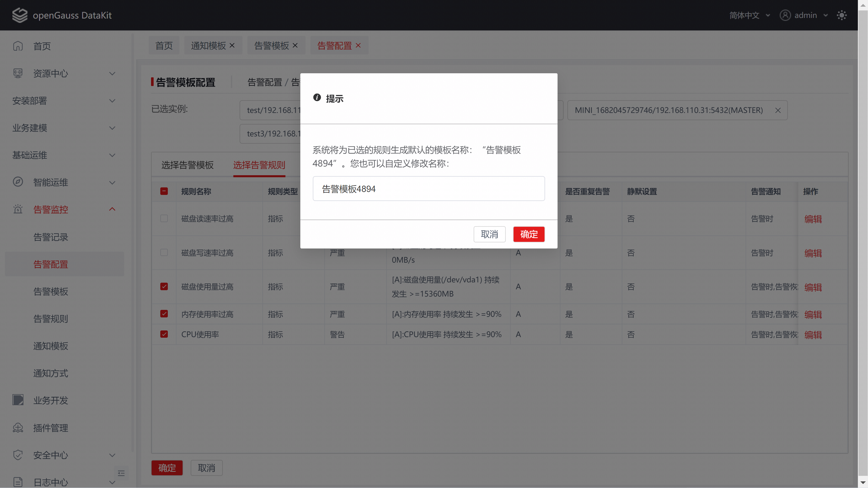Click 取消 in the 提示 dialog
Viewport: 868px width, 488px height.
coord(489,234)
